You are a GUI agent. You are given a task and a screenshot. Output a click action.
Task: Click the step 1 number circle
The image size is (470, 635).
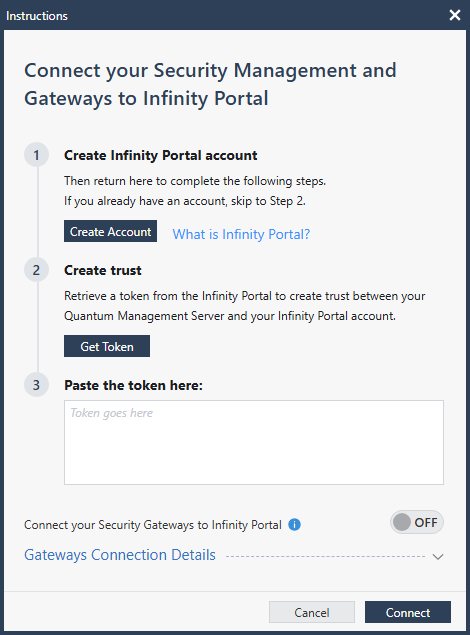(x=36, y=155)
